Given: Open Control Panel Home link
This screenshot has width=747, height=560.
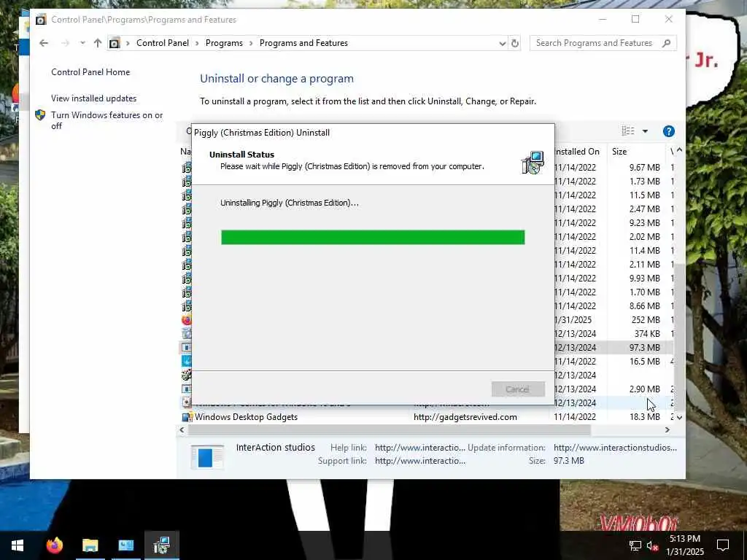Looking at the screenshot, I should coord(90,72).
